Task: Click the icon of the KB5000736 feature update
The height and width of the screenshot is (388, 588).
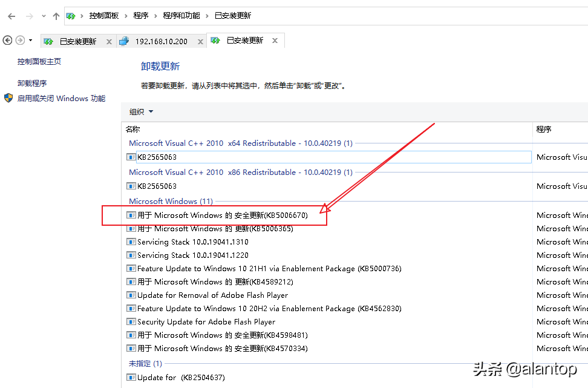Action: click(131, 269)
